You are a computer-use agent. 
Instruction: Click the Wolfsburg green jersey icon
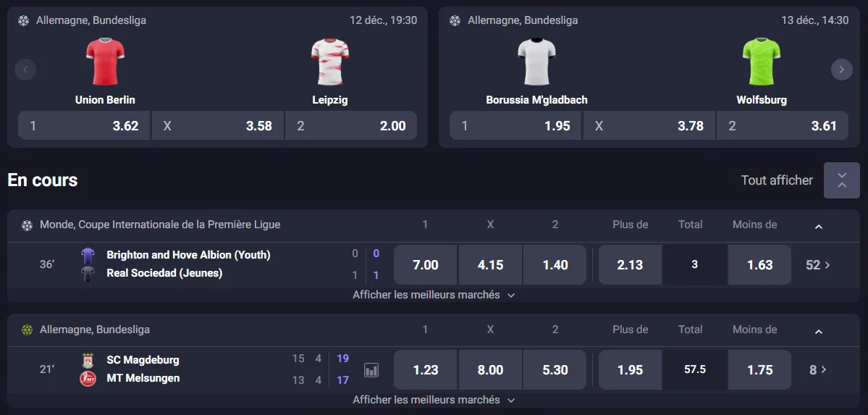(x=762, y=62)
